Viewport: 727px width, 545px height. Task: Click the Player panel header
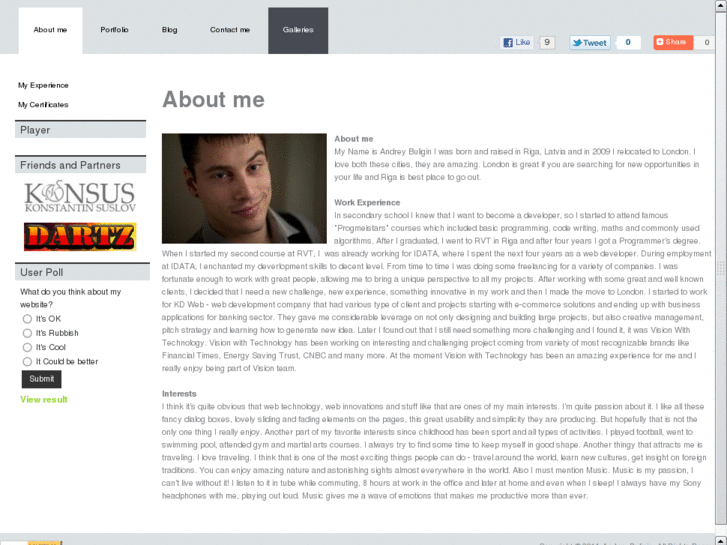click(x=80, y=129)
